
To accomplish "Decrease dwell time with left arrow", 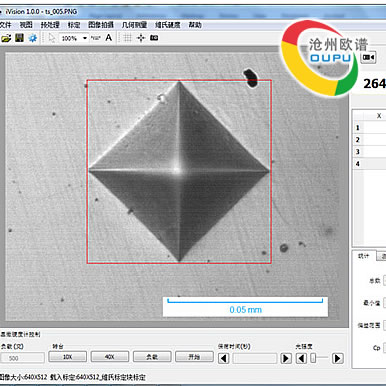I will [224, 358].
